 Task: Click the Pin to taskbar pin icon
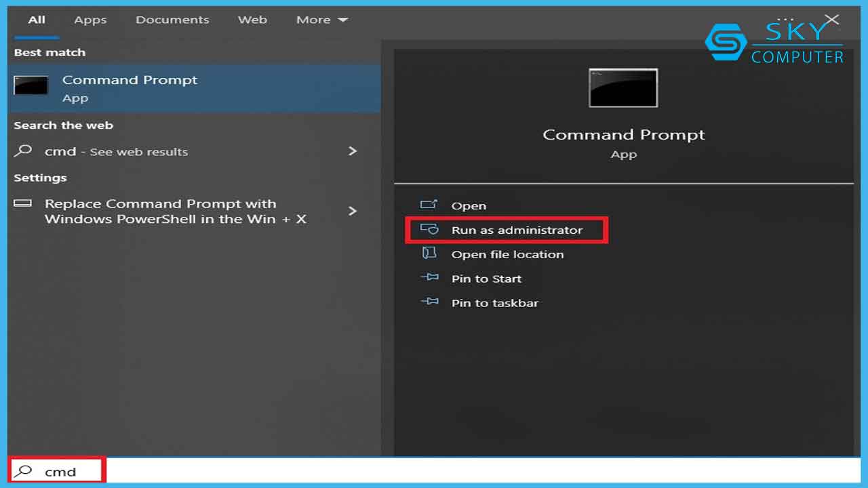pos(429,303)
